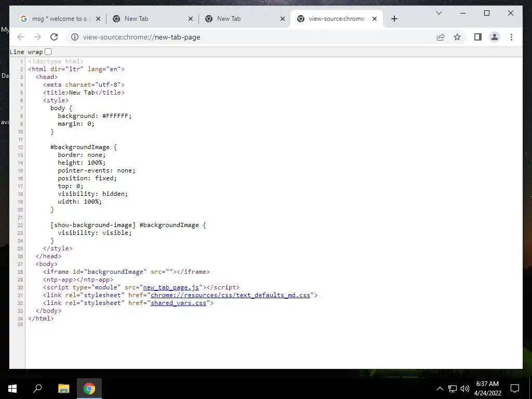Viewport: 532px width, 399px height.
Task: Open the side panel icon
Action: 478,37
